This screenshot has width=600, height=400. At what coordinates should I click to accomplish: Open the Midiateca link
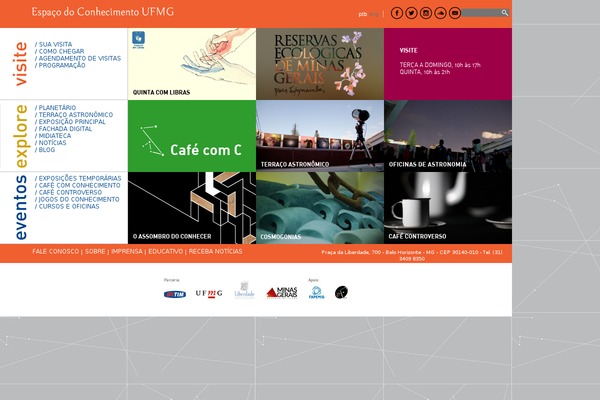(53, 136)
